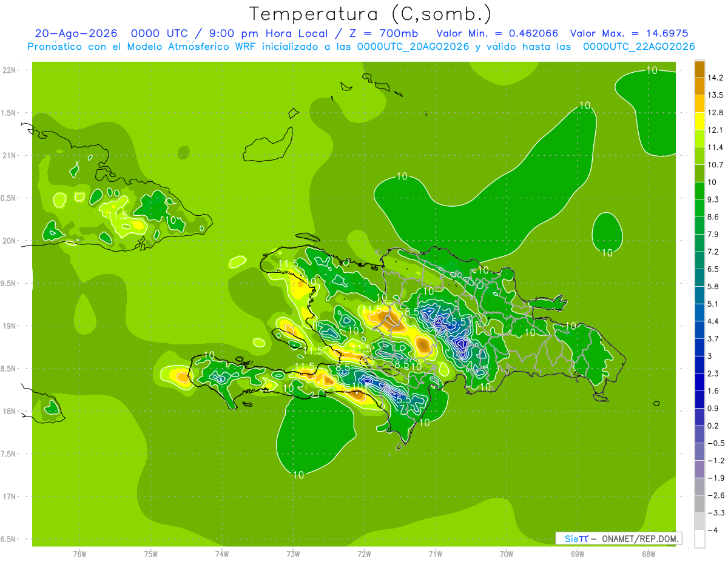Click the "73W" longitude label
The image size is (728, 562).
pyautogui.click(x=293, y=554)
